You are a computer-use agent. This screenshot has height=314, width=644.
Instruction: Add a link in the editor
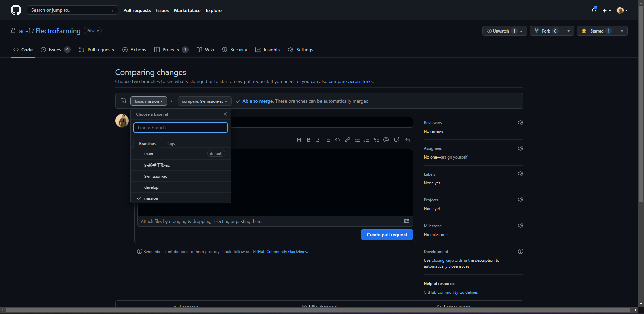pos(347,140)
